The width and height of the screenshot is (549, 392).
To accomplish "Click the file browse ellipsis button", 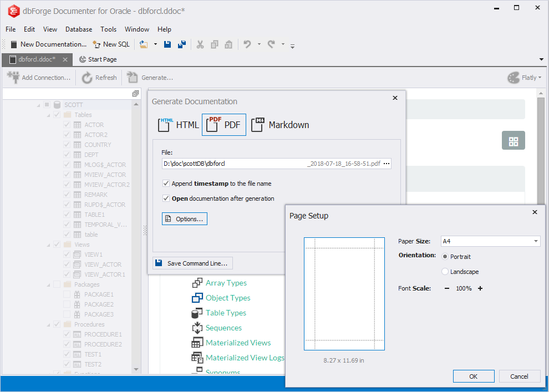I will point(387,164).
